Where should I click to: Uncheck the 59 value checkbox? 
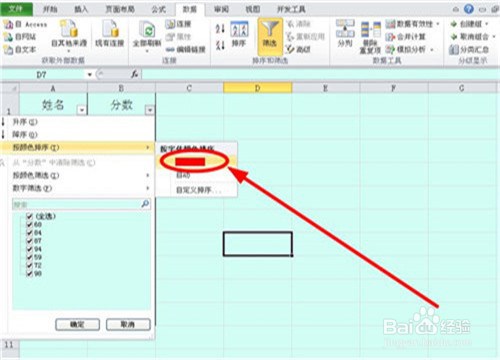pyautogui.click(x=30, y=257)
